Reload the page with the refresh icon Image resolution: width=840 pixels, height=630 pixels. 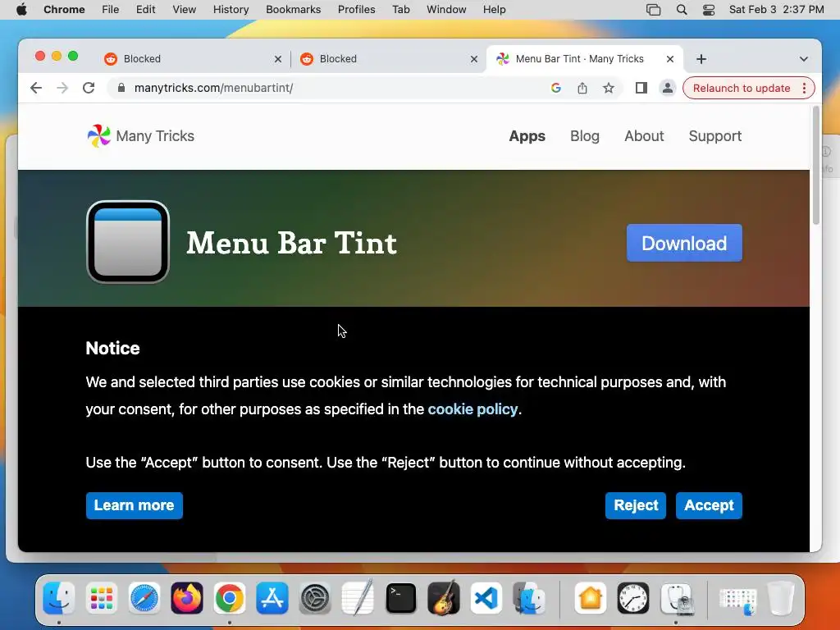pos(89,88)
